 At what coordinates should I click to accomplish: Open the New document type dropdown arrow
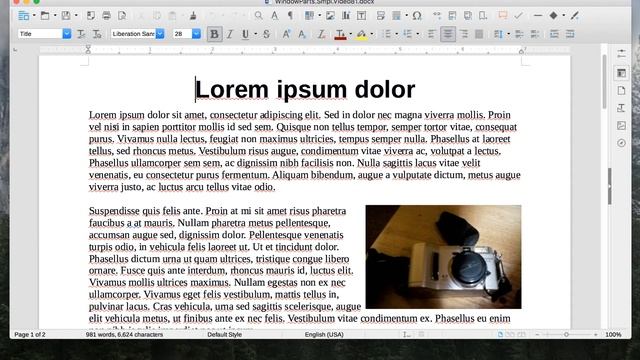(34, 16)
